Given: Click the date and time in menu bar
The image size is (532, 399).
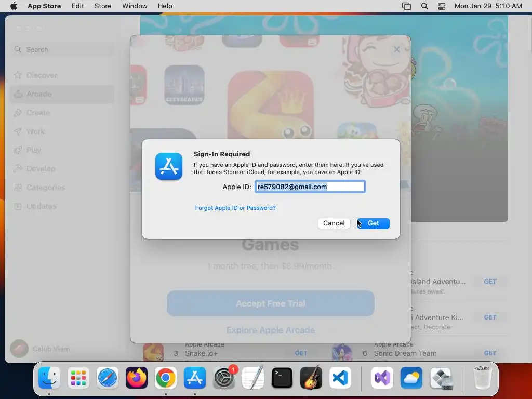Looking at the screenshot, I should (488, 6).
